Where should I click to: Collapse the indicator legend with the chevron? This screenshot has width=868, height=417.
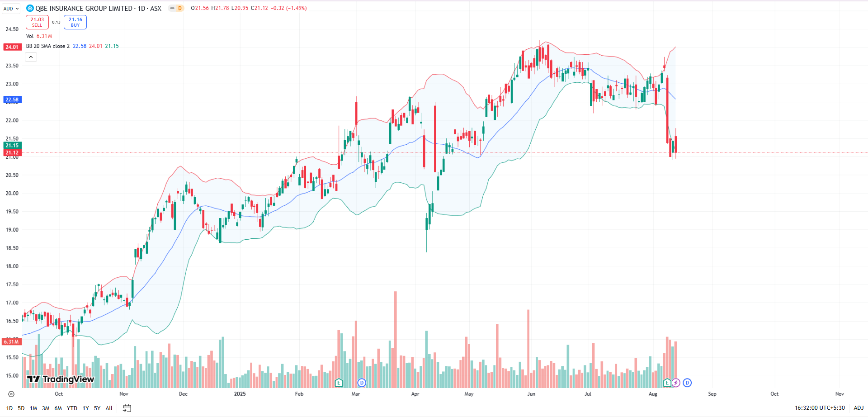tap(31, 57)
